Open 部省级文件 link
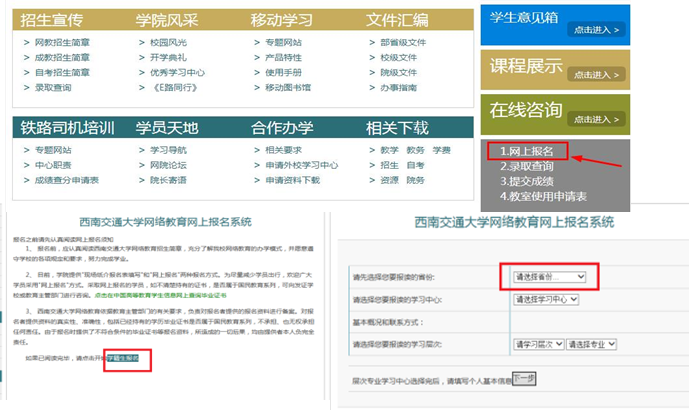 click(403, 43)
